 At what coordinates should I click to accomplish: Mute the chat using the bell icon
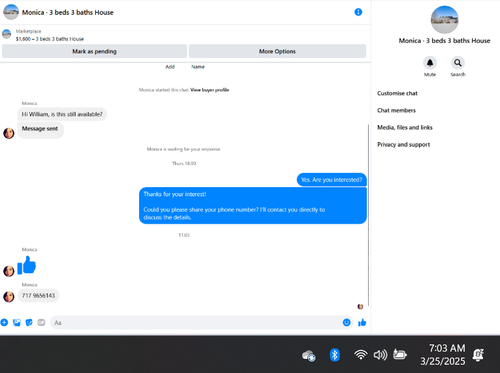(x=430, y=63)
